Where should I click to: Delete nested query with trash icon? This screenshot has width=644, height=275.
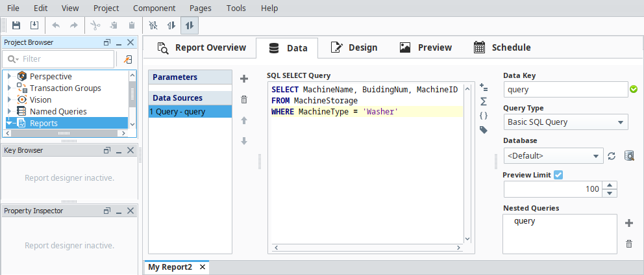629,244
